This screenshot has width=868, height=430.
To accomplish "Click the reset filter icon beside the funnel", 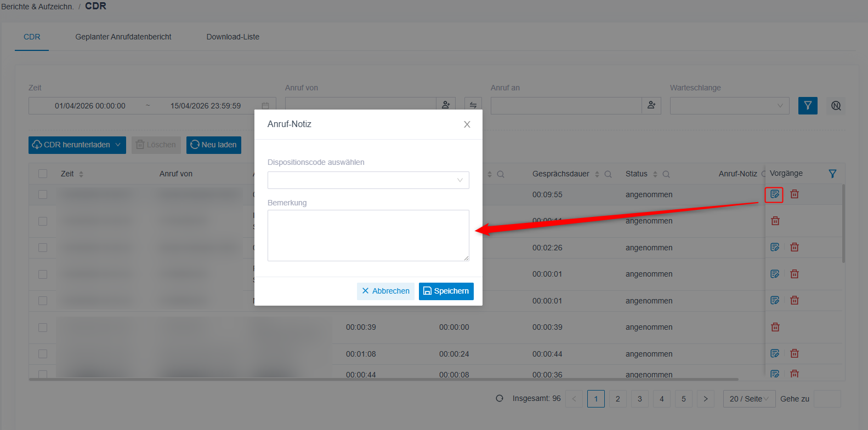I will (836, 106).
